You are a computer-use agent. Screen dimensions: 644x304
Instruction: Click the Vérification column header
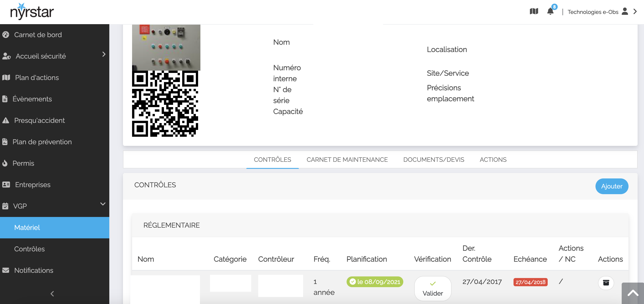pyautogui.click(x=432, y=259)
